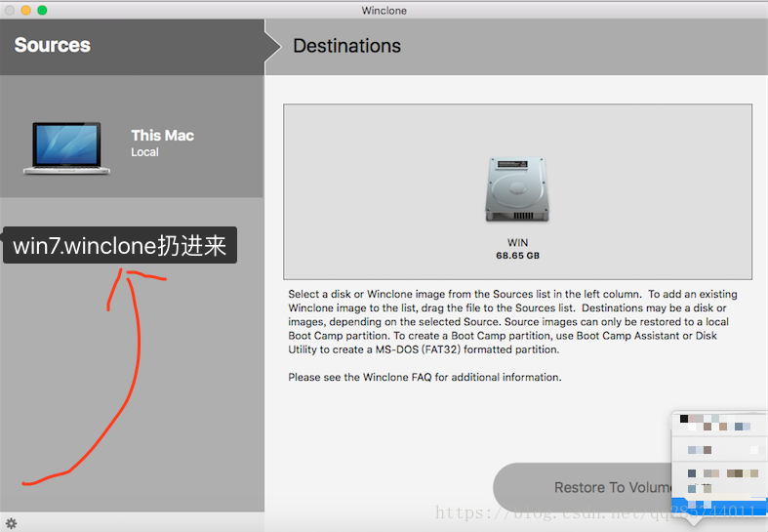Click the Winclone FAQ information line
This screenshot has height=532, width=768.
point(424,377)
